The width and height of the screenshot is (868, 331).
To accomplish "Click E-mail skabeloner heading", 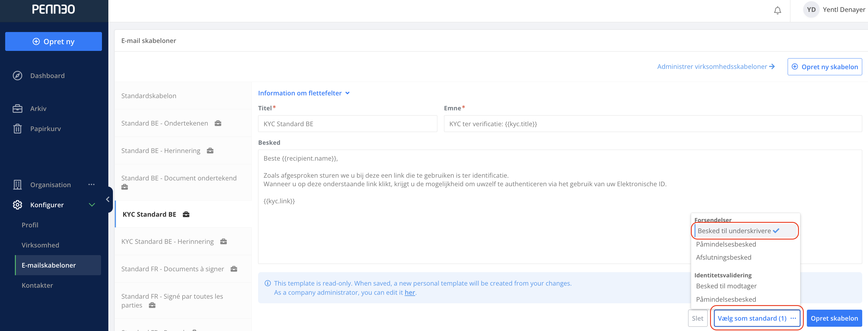I will point(149,41).
